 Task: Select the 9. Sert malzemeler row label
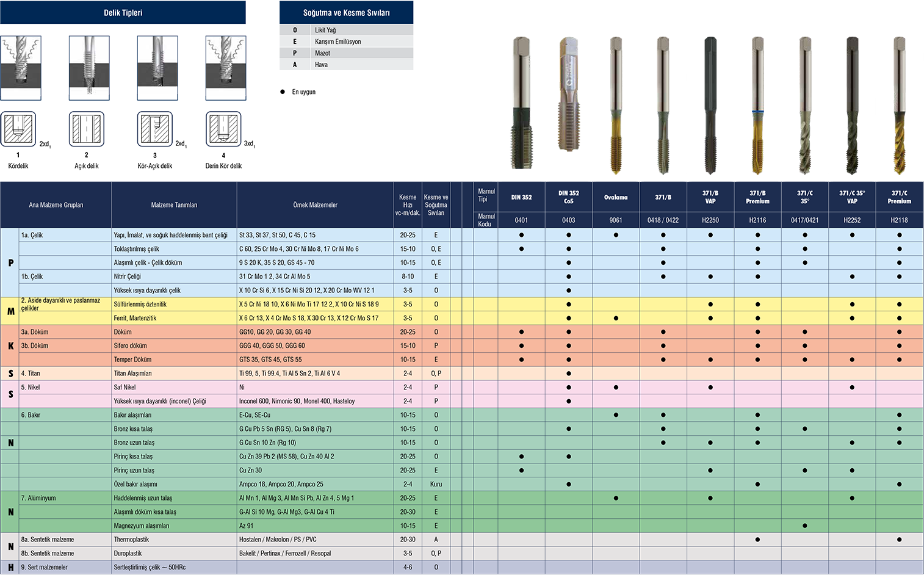(x=45, y=568)
